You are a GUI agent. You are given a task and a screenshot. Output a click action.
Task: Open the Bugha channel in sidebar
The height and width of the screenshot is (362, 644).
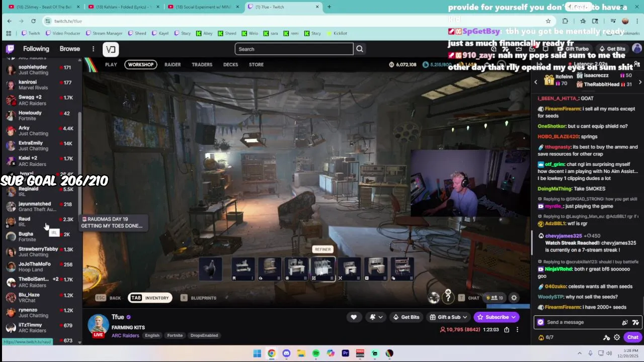41,236
